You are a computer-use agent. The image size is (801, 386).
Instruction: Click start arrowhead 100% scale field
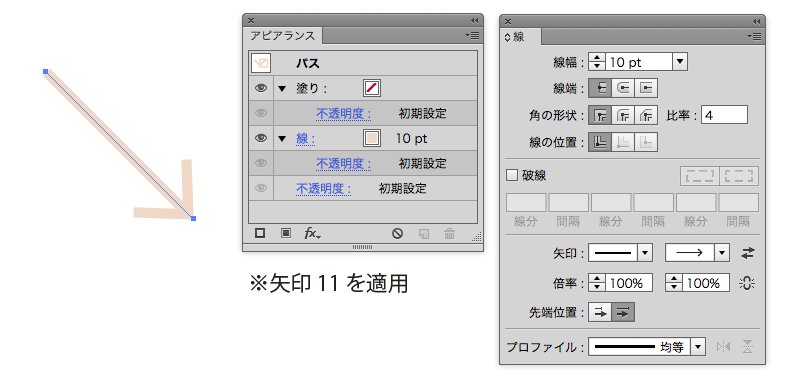tap(628, 283)
